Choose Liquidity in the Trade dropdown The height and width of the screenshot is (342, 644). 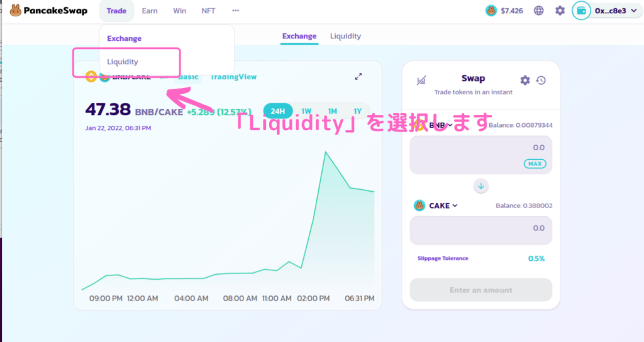pos(123,62)
